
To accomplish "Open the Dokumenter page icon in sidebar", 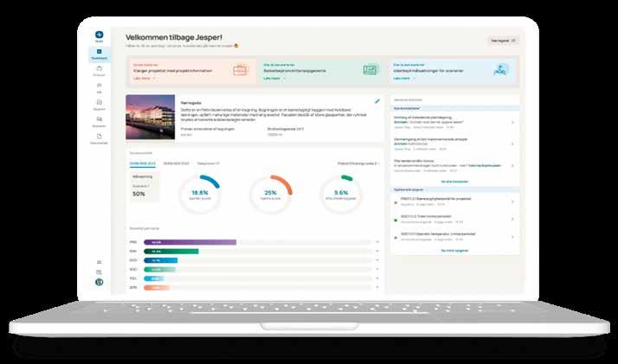I will pos(99,138).
